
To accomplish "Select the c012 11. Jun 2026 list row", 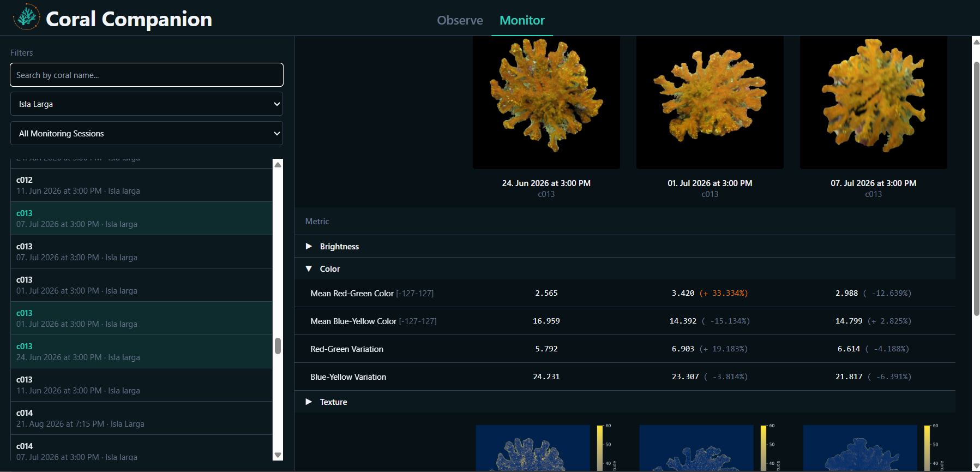I will point(141,185).
